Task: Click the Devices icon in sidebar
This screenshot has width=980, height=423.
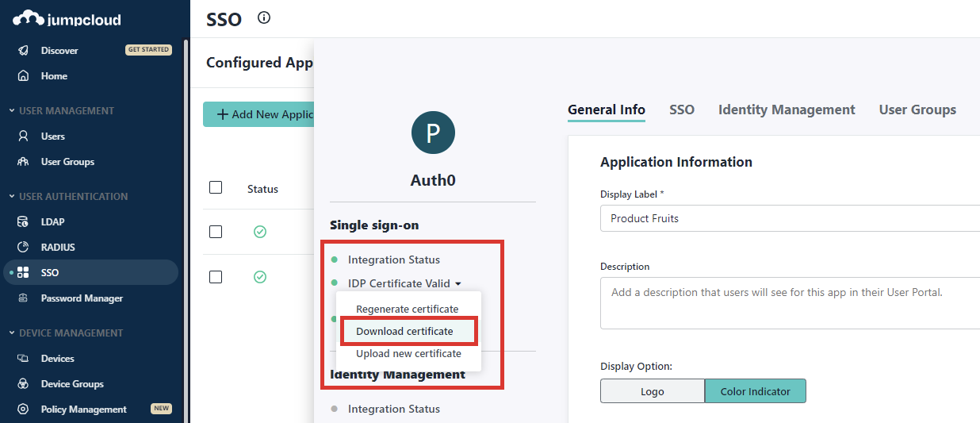Action: tap(24, 359)
